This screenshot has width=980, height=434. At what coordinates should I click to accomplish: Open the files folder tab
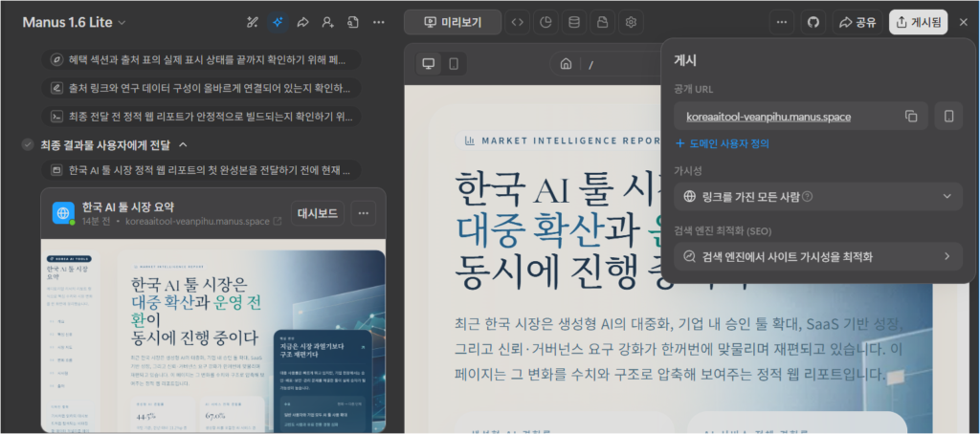click(x=603, y=23)
